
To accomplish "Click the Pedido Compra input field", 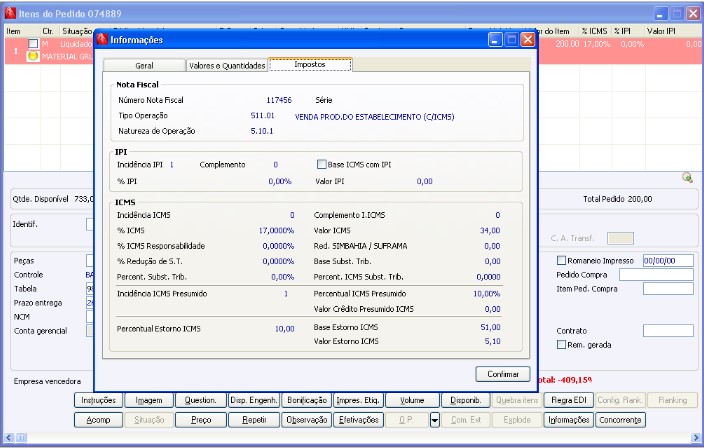I will pos(656,275).
